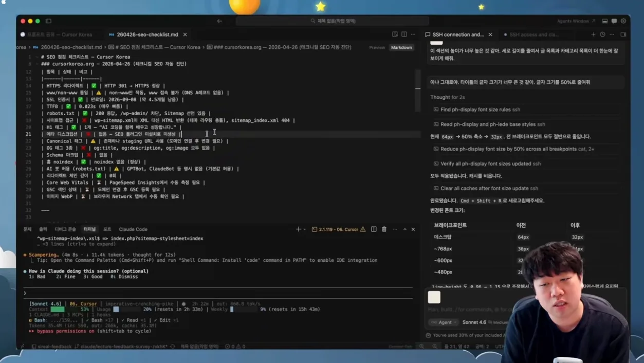Image resolution: width=644 pixels, height=363 pixels.
Task: Open chat history clock icon
Action: pos(602,34)
